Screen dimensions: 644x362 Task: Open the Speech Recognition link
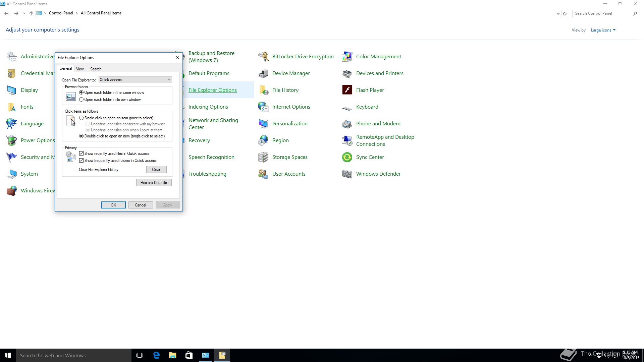click(211, 157)
